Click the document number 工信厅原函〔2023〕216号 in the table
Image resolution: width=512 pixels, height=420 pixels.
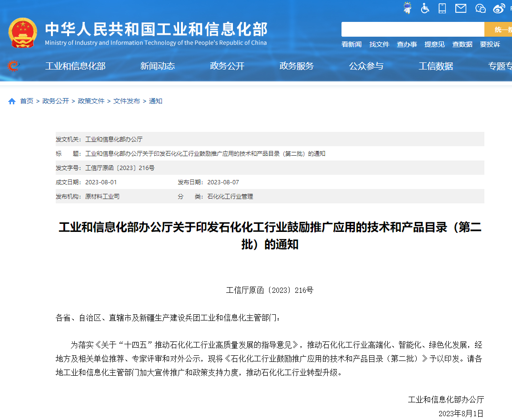tap(120, 168)
